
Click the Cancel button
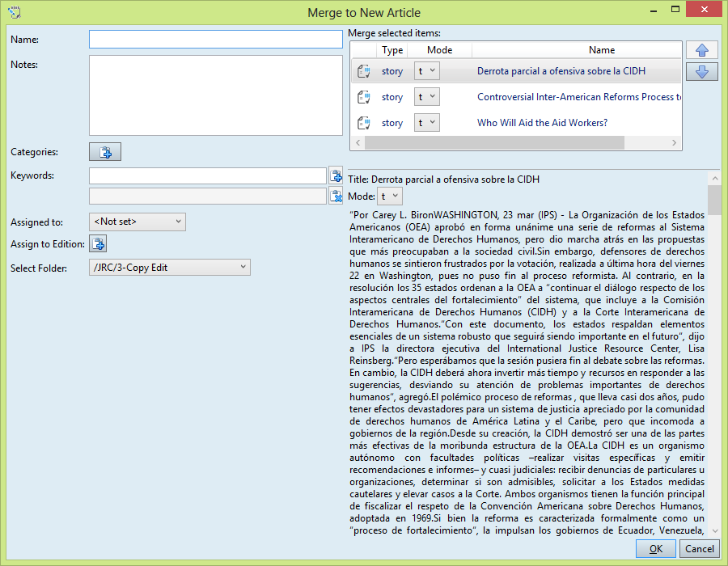[x=699, y=549]
